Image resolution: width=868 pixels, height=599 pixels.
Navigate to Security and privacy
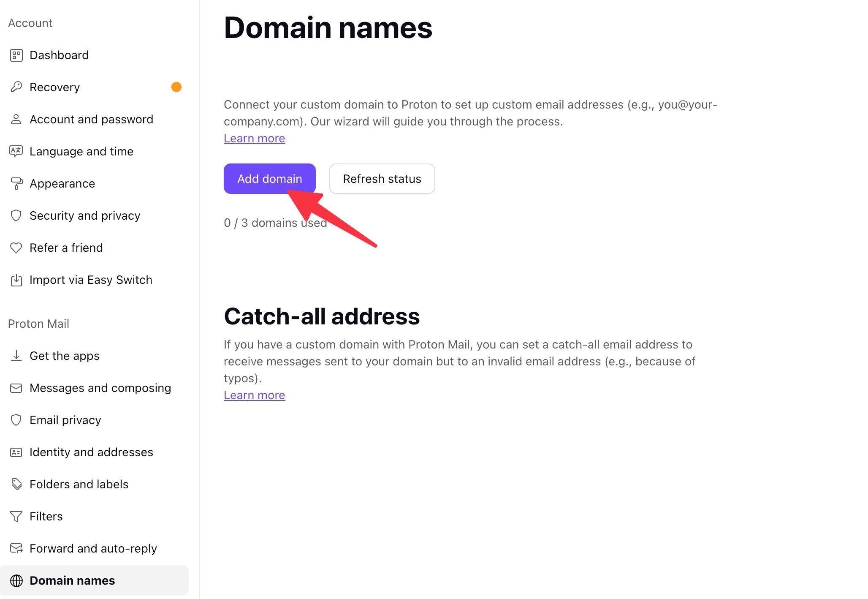(x=84, y=215)
